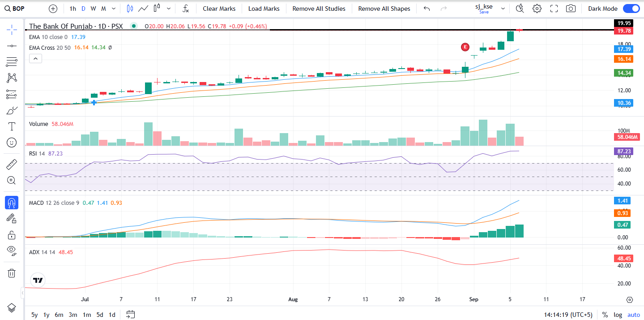
Task: Select the Text tool
Action: [x=12, y=126]
